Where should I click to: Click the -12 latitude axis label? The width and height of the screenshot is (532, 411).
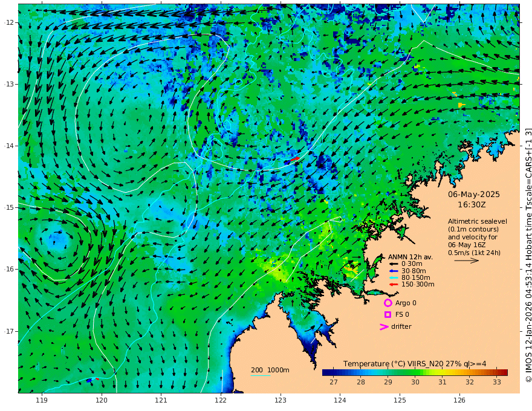pyautogui.click(x=9, y=22)
